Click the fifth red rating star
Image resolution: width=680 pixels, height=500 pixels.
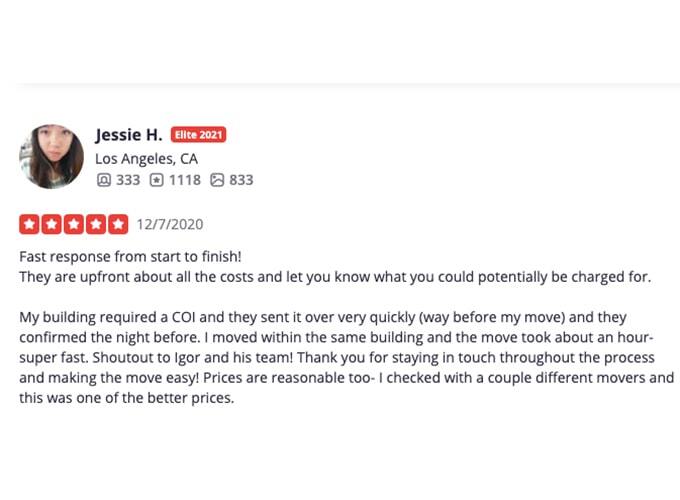click(118, 224)
